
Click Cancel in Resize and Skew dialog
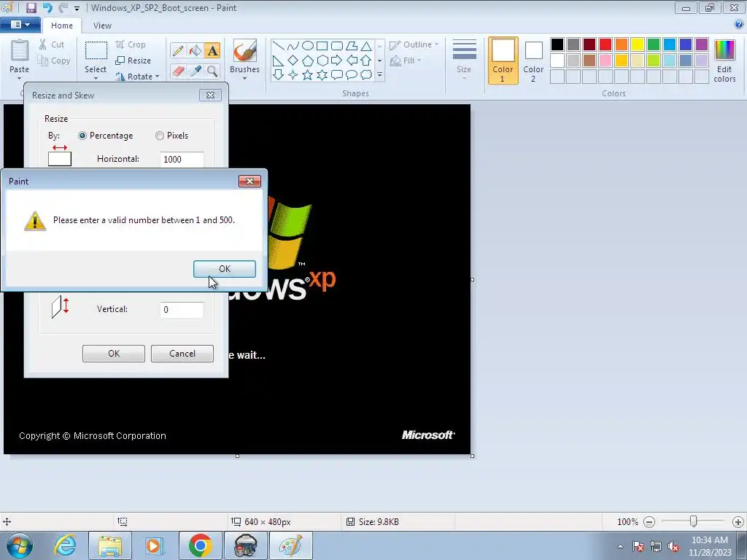point(182,354)
